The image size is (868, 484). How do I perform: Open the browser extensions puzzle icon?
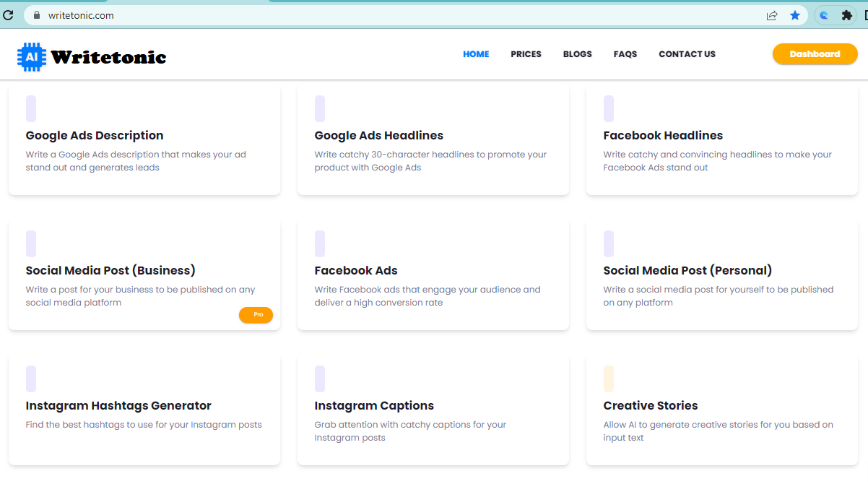coord(847,15)
